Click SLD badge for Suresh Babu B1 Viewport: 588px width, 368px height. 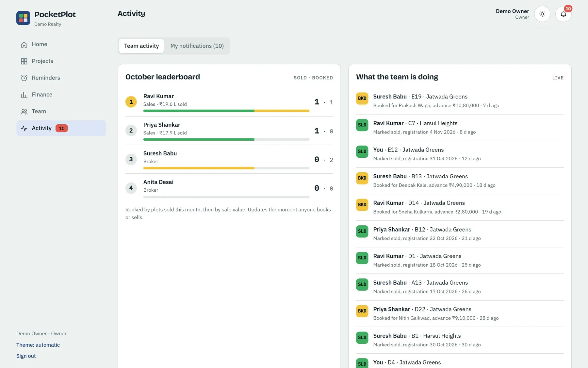[362, 338]
